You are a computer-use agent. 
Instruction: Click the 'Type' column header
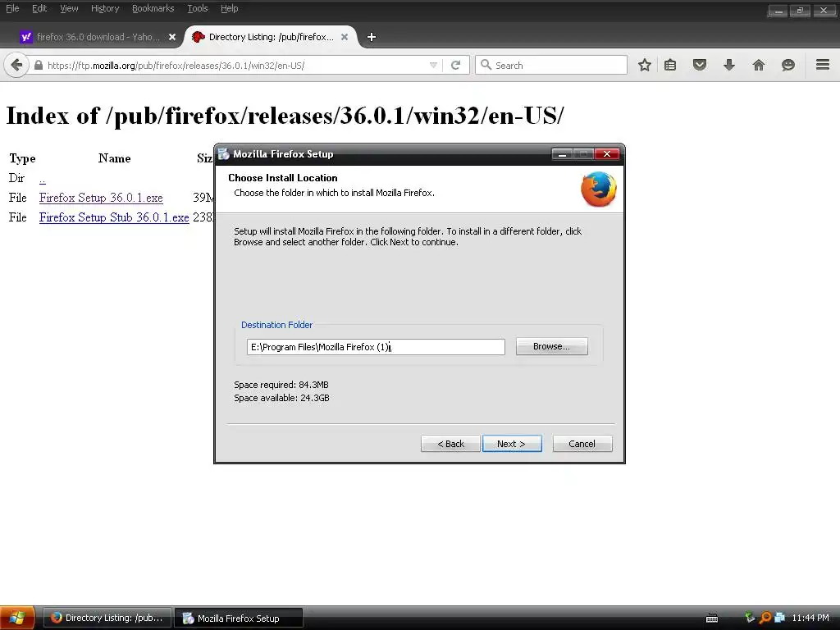[x=22, y=158]
